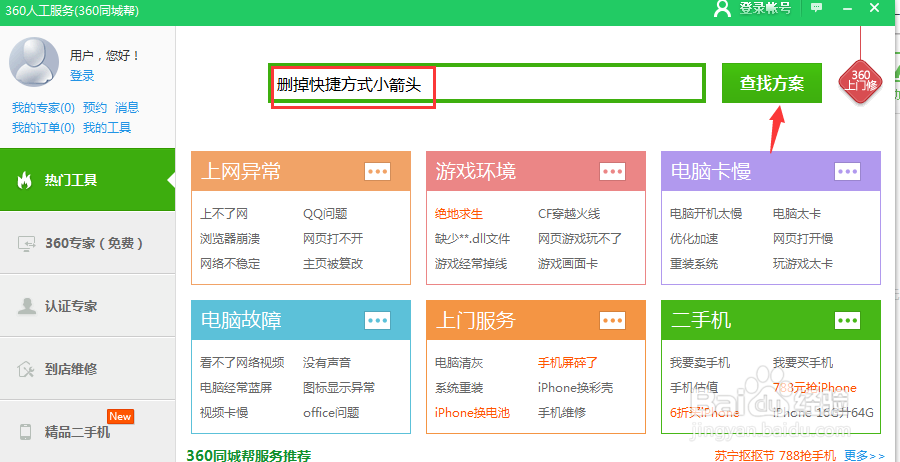The width and height of the screenshot is (900, 462).
Task: Select 浏览器崩溃 problem
Action: [x=230, y=239]
